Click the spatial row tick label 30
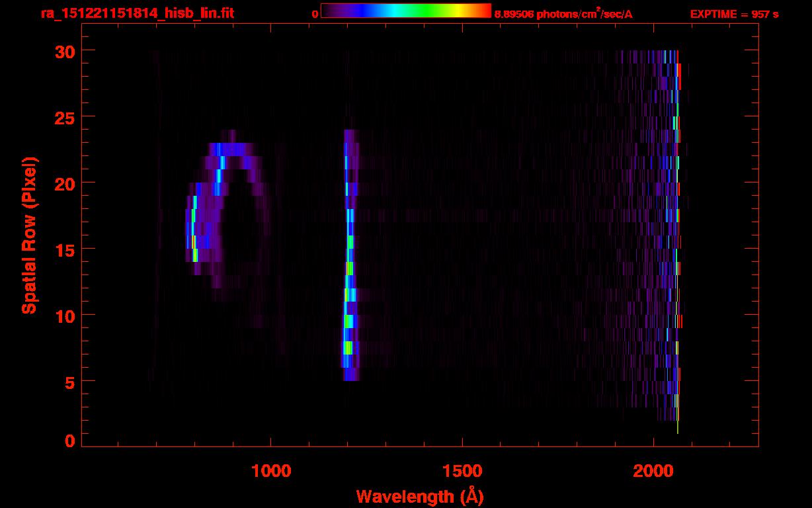 pyautogui.click(x=63, y=51)
